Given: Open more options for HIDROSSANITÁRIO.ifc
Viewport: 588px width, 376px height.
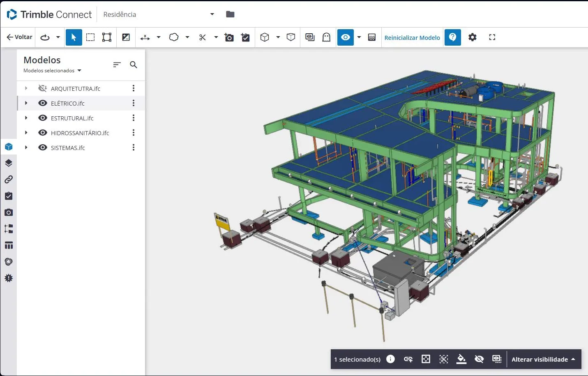Looking at the screenshot, I should tap(134, 133).
